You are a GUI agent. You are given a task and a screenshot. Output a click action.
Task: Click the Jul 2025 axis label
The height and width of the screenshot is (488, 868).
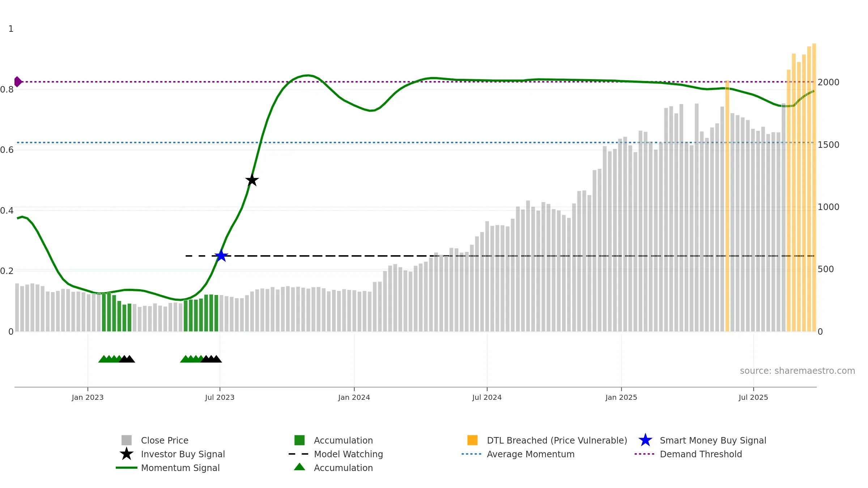[x=753, y=398]
